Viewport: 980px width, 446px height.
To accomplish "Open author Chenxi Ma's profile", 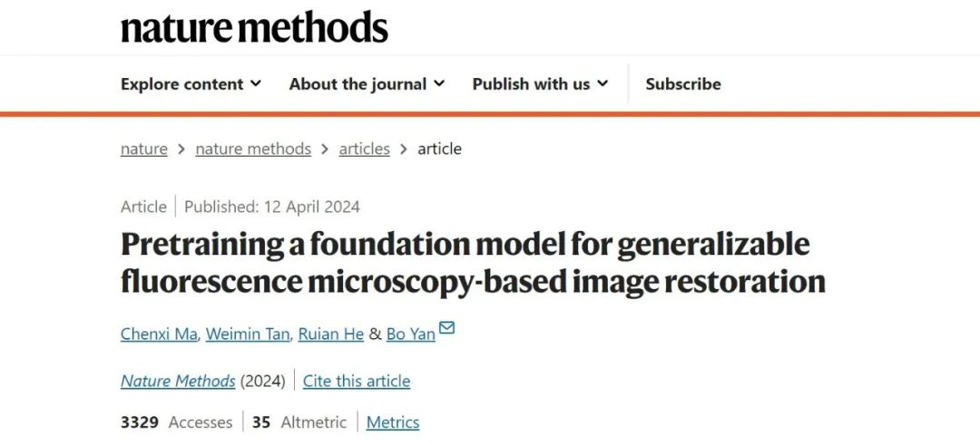I will click(x=159, y=334).
